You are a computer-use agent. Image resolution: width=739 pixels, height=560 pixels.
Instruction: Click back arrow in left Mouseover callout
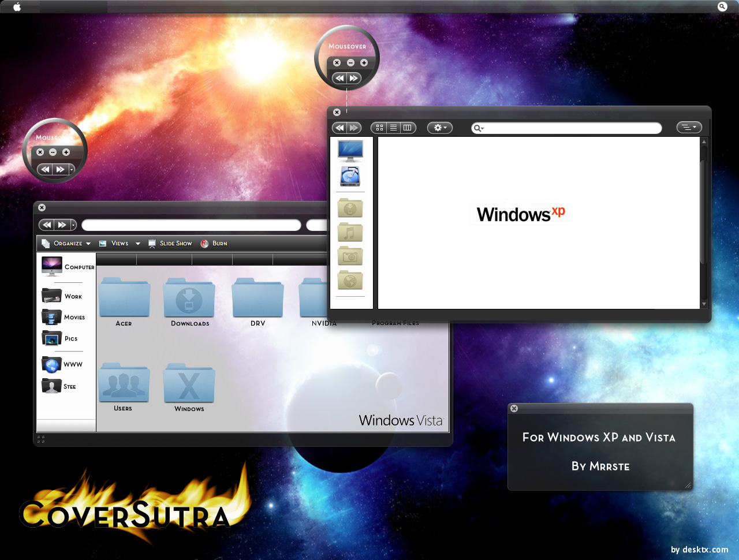(x=45, y=169)
